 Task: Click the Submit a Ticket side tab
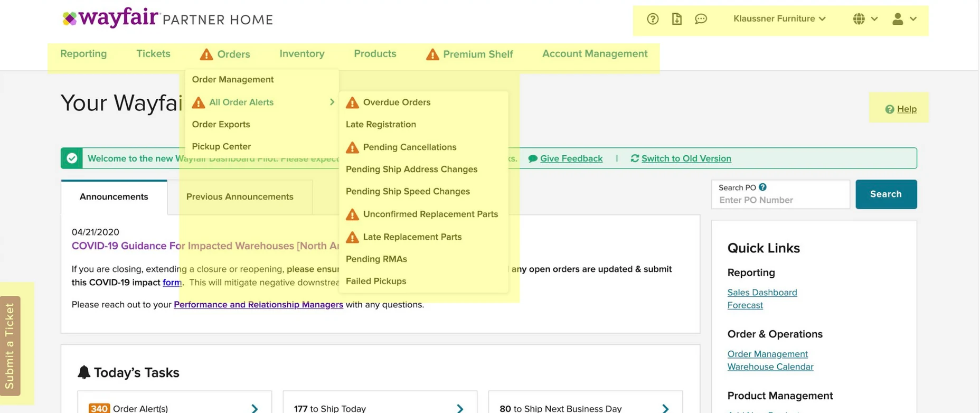coord(10,346)
